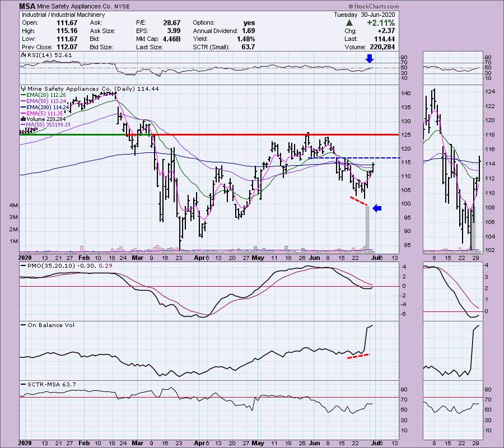Click the Mkt Cap value 4.46B
This screenshot has width=504, height=448.
[x=172, y=39]
